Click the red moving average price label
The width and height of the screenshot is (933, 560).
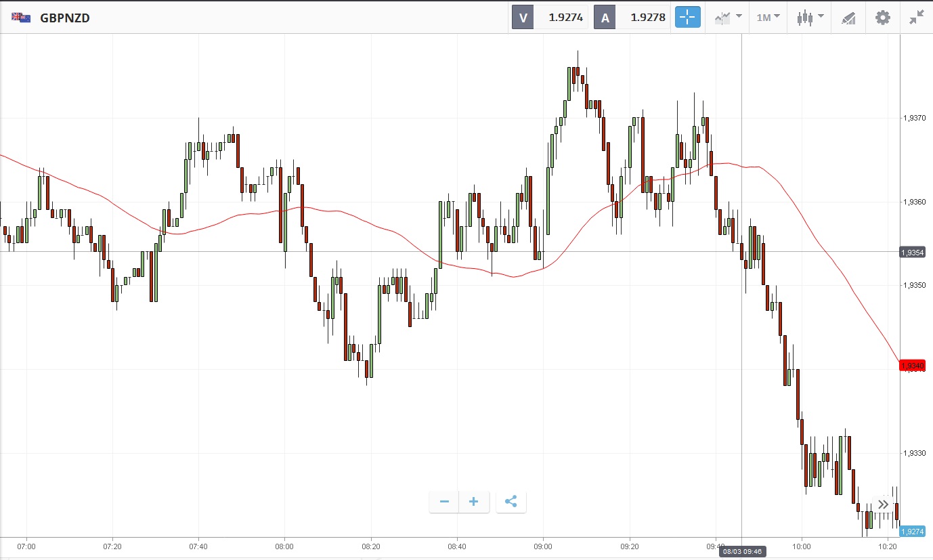912,366
